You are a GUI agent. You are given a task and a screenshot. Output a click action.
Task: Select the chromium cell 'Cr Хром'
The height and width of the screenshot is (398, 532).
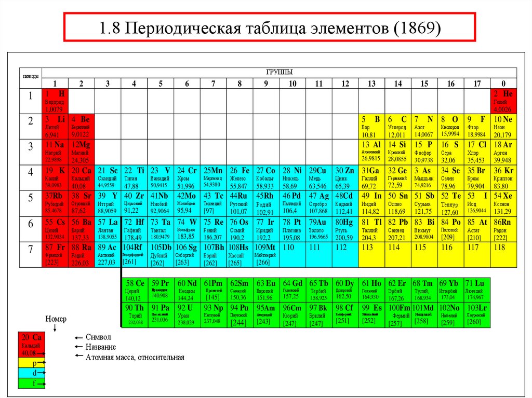coord(187,177)
